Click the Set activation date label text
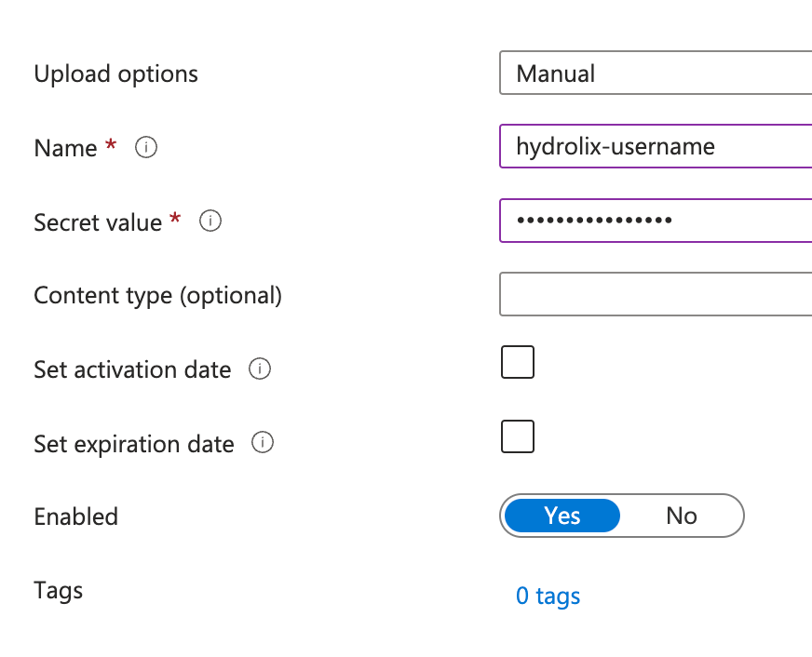812x657 pixels. [x=132, y=369]
